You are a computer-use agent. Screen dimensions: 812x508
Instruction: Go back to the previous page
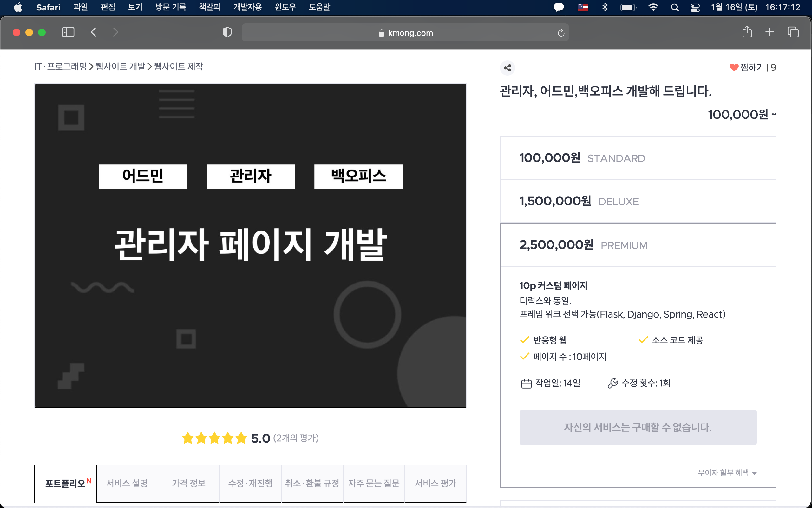point(94,32)
